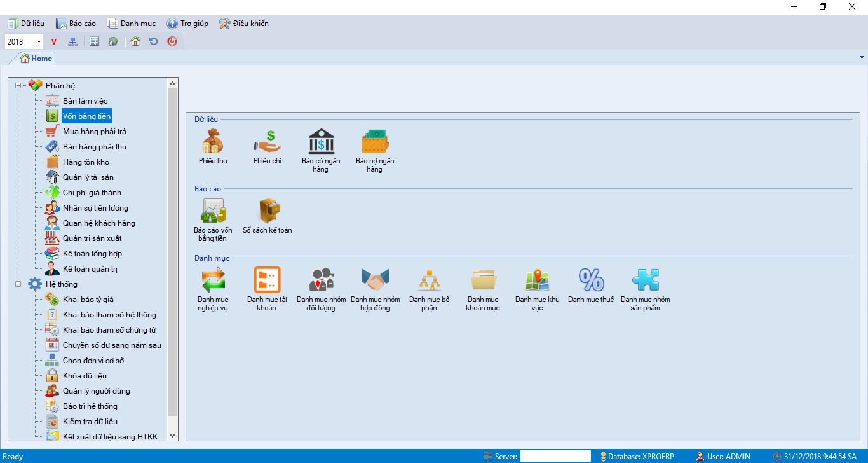Open Báo có ngân hàng
868x463 pixels.
tap(321, 151)
